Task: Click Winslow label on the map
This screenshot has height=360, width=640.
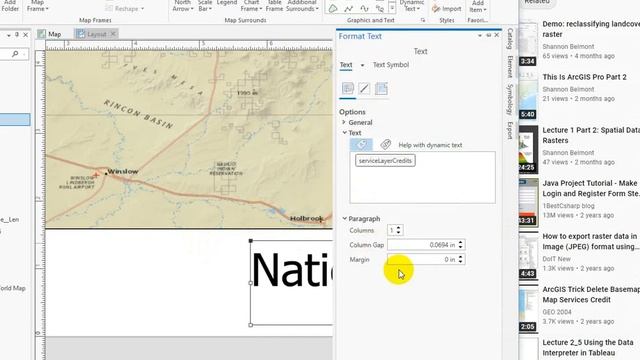Action: [x=123, y=171]
